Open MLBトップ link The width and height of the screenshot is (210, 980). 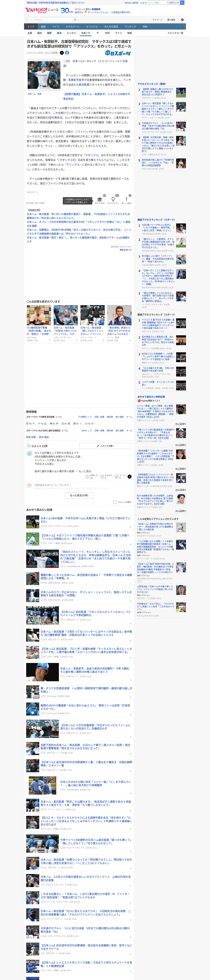[87, 431]
